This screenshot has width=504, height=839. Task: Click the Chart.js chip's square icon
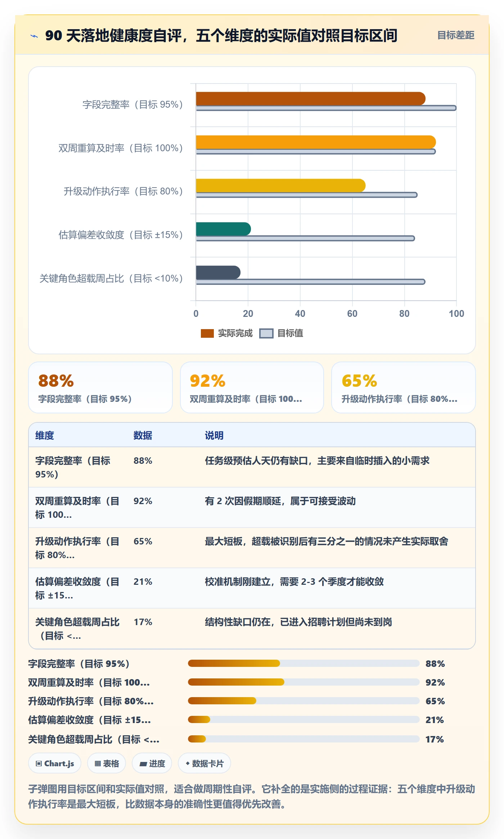(39, 763)
